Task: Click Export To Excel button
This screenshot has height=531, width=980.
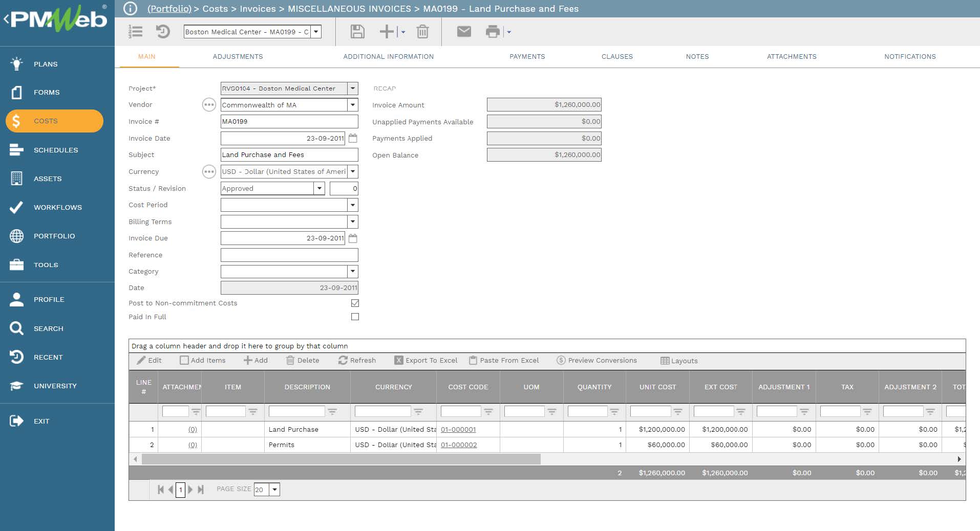Action: point(426,360)
